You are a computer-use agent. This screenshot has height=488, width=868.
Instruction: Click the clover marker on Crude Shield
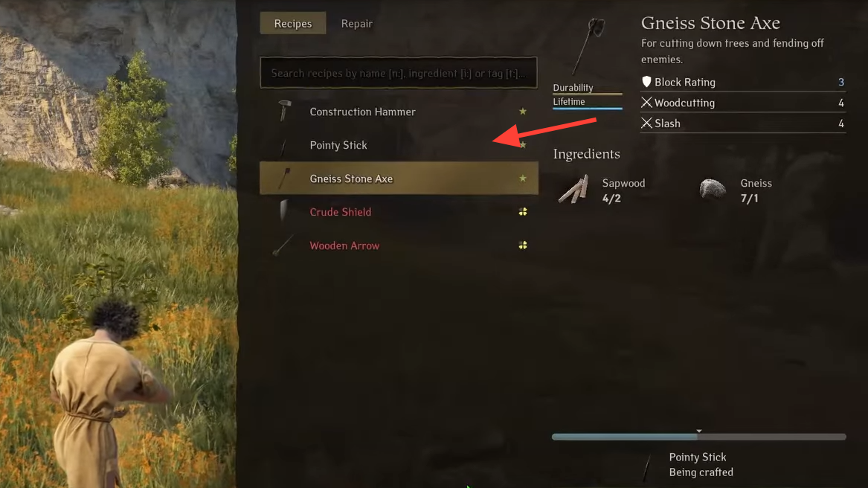[523, 211]
